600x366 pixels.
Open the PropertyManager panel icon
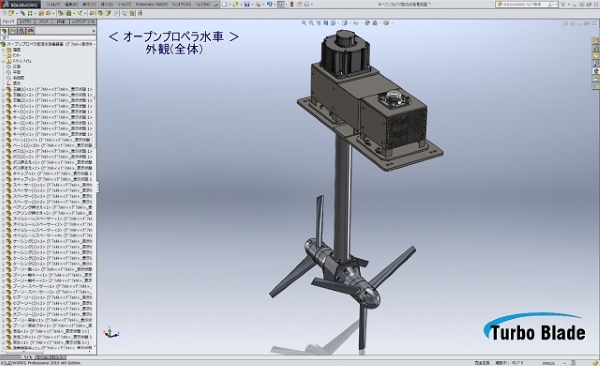13,31
